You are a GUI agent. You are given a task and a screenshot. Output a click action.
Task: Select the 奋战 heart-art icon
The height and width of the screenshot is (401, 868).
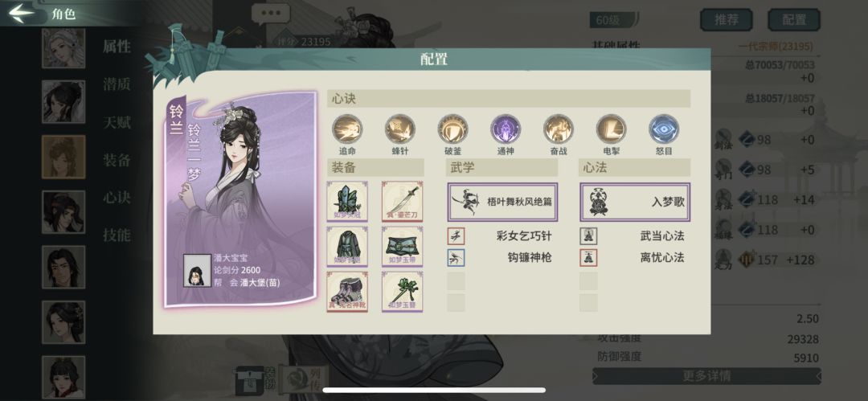(x=558, y=129)
